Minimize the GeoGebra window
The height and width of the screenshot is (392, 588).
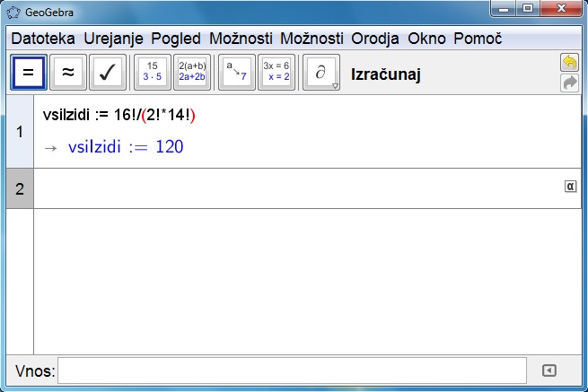point(504,9)
